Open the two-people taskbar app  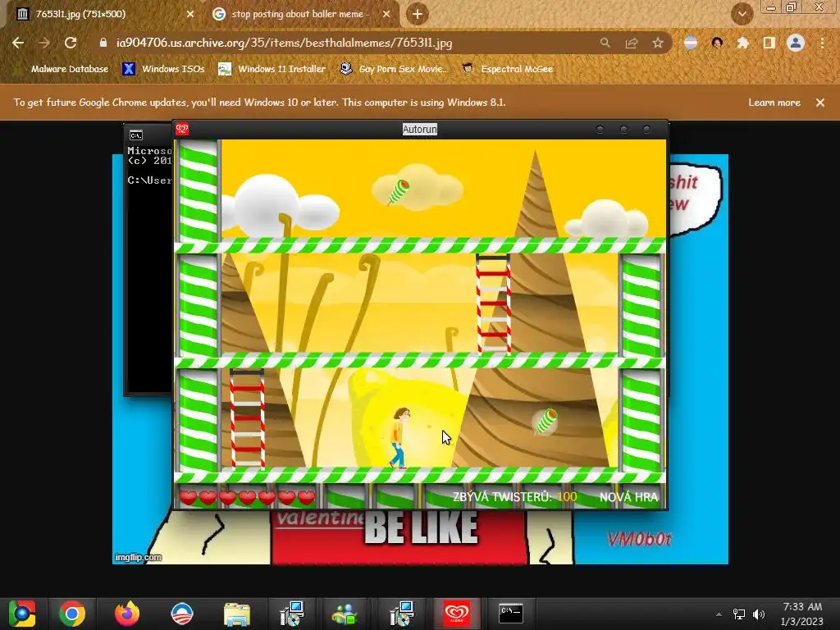(345, 614)
